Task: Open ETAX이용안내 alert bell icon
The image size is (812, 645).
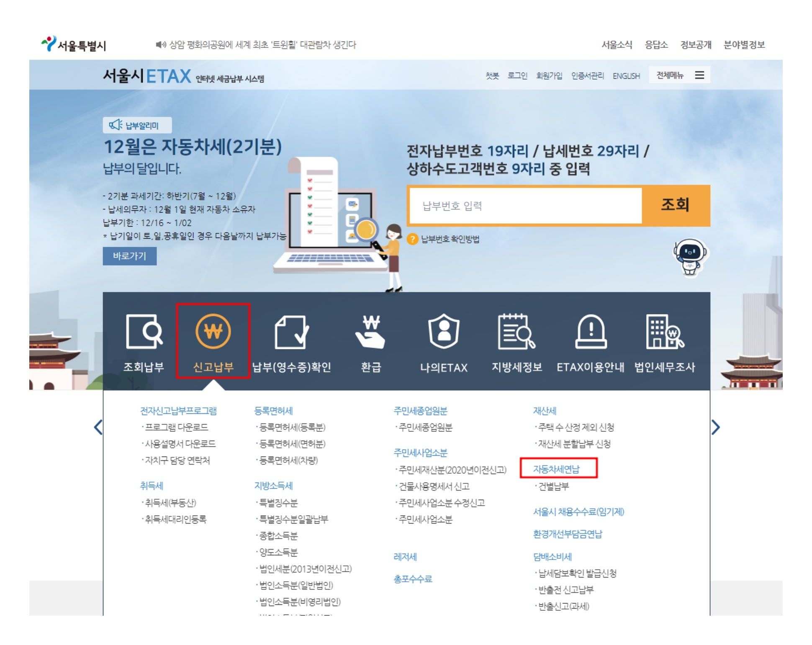Action: (590, 331)
